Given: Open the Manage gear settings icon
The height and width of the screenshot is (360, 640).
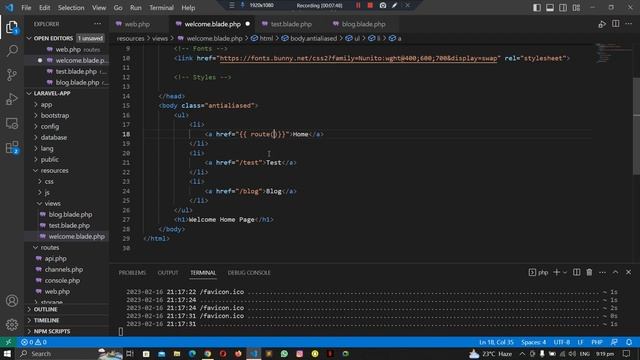Looking at the screenshot, I should [x=12, y=324].
